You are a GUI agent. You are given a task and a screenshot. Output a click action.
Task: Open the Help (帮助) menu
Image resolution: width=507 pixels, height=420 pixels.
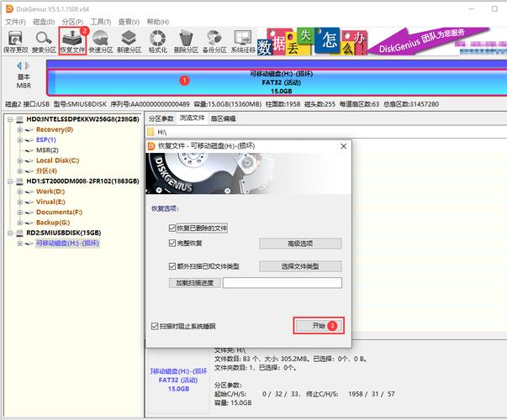click(157, 22)
